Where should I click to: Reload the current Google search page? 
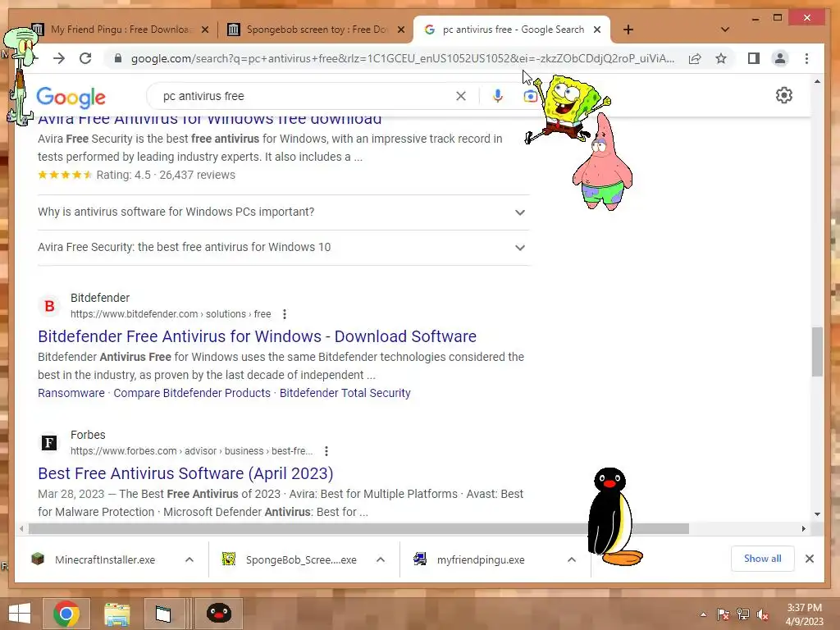click(x=85, y=58)
